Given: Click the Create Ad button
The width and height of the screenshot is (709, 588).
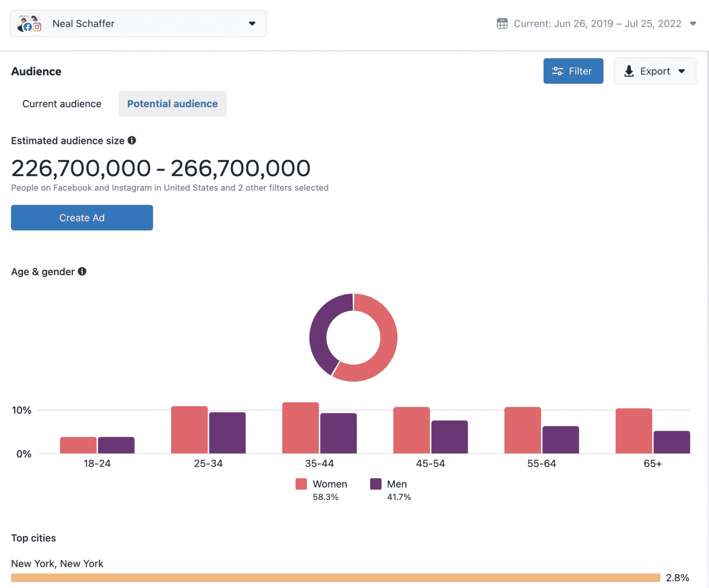Looking at the screenshot, I should click(x=82, y=217).
